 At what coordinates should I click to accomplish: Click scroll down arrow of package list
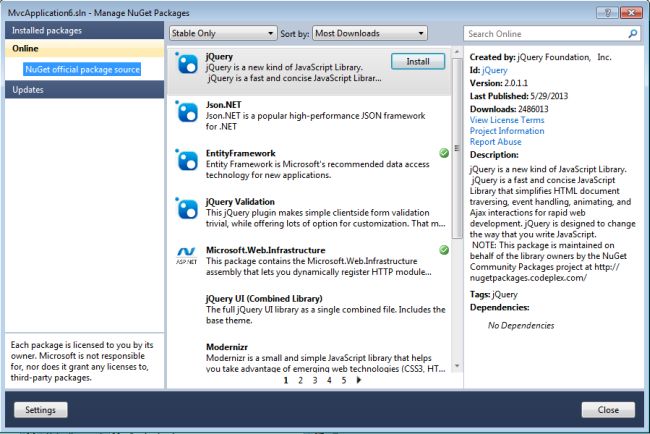457,366
